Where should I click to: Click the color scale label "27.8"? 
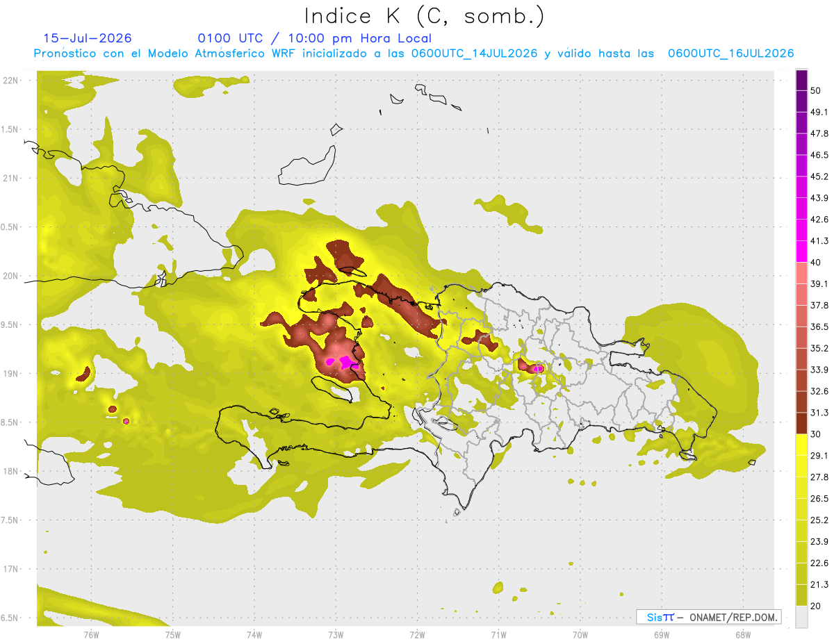[819, 477]
